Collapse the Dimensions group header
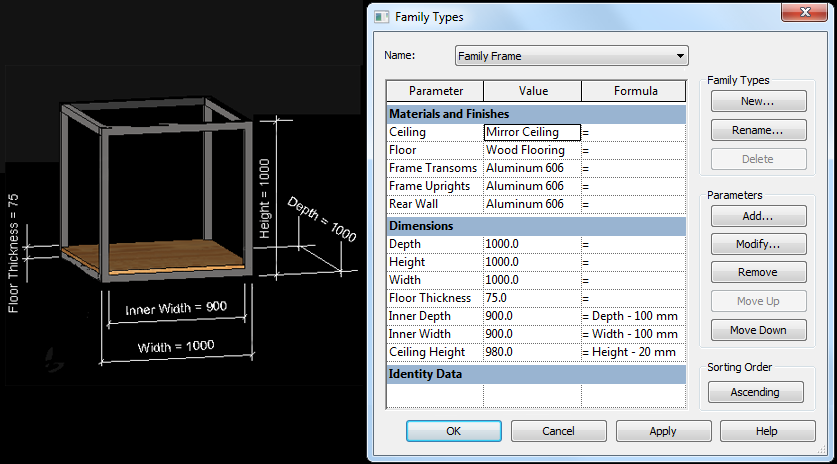Screen dimensions: 837x464 click(x=536, y=226)
